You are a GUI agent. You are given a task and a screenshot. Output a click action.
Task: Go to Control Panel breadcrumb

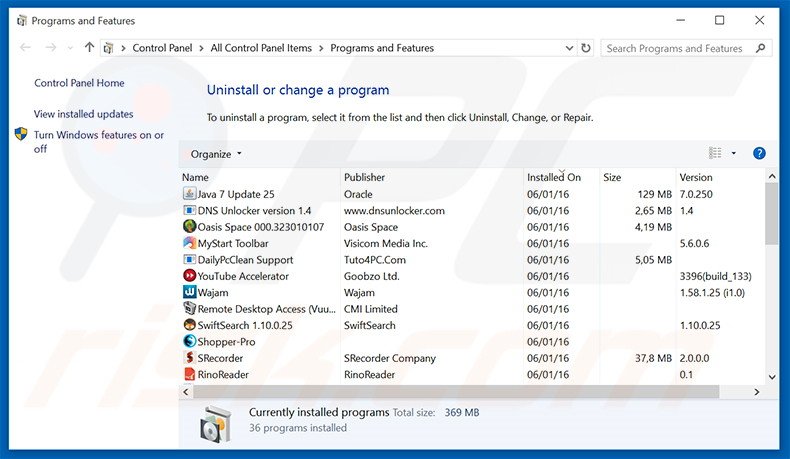(162, 48)
